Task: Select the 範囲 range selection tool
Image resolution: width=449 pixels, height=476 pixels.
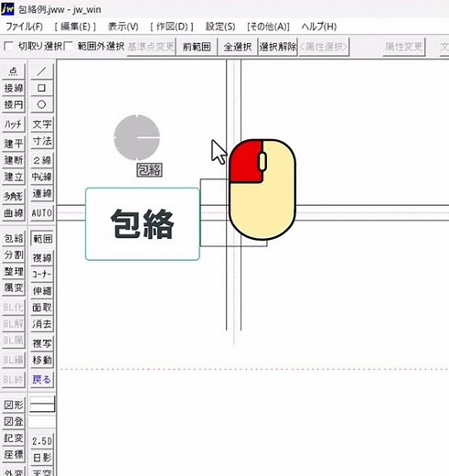Action: (x=42, y=239)
